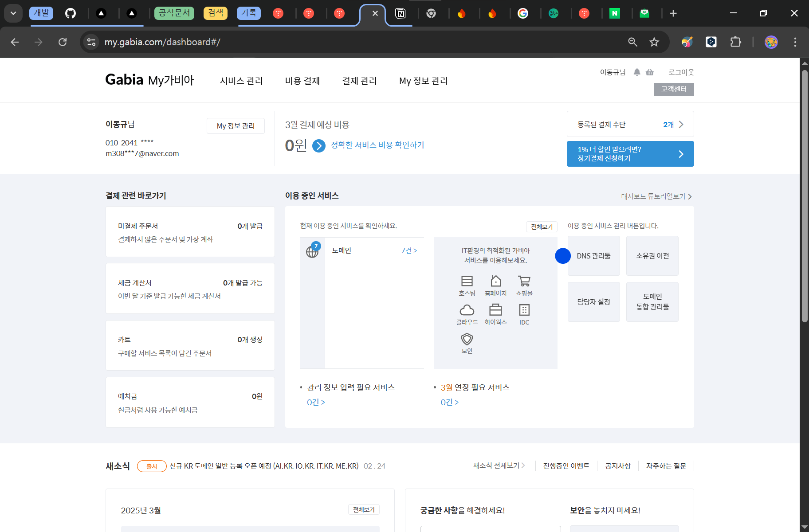
Task: Reload the page
Action: [63, 42]
